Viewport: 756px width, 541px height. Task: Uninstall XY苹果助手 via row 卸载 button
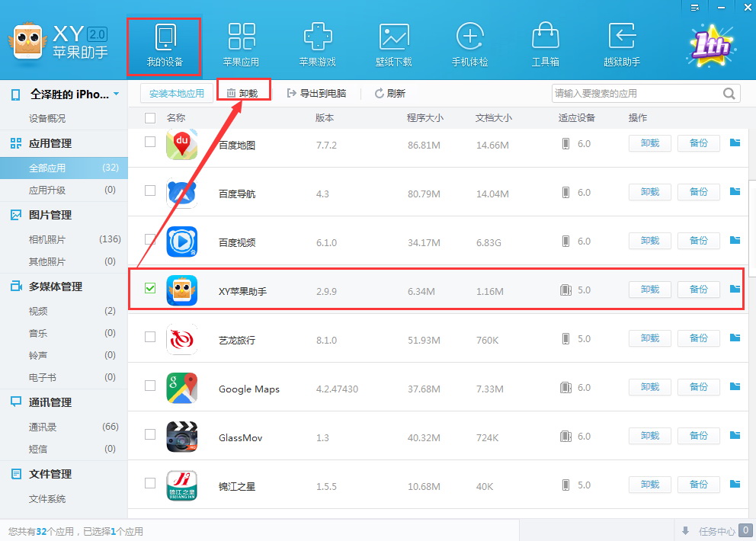click(650, 290)
